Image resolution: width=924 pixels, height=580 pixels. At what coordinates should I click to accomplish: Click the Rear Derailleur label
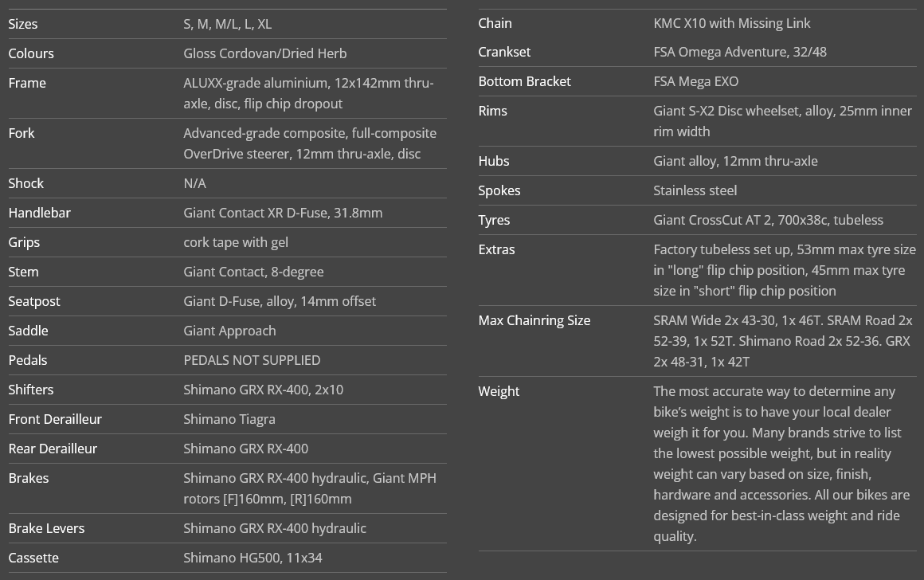(53, 449)
